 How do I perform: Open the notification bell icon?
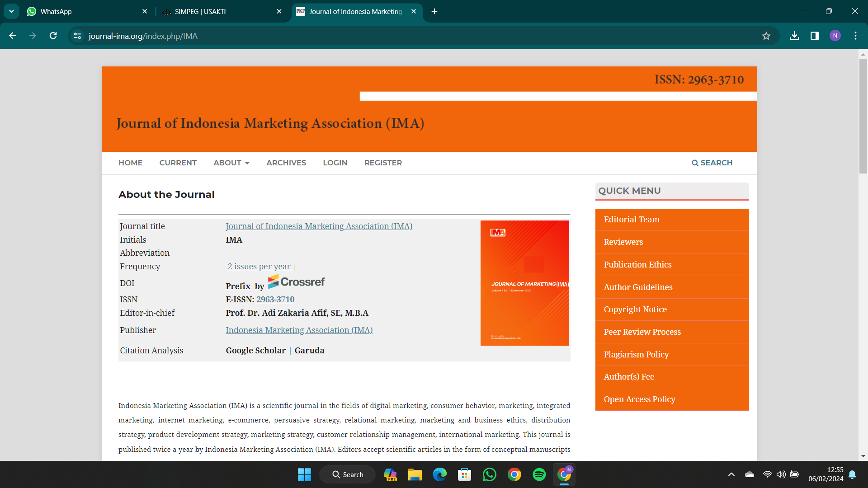852,474
